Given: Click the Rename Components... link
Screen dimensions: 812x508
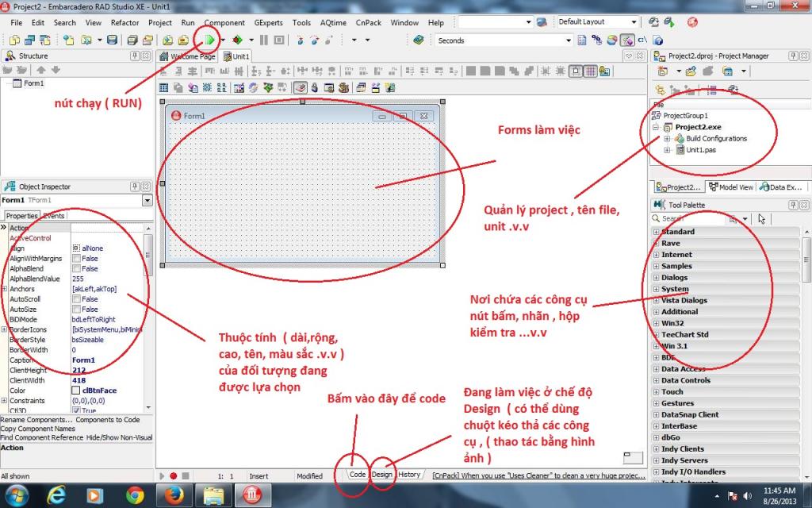Looking at the screenshot, I should [36, 420].
